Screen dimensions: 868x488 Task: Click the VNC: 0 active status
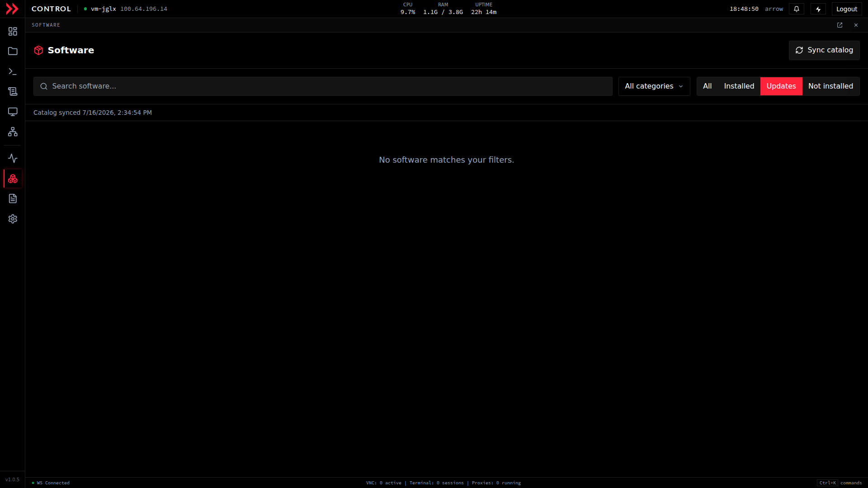(x=384, y=483)
